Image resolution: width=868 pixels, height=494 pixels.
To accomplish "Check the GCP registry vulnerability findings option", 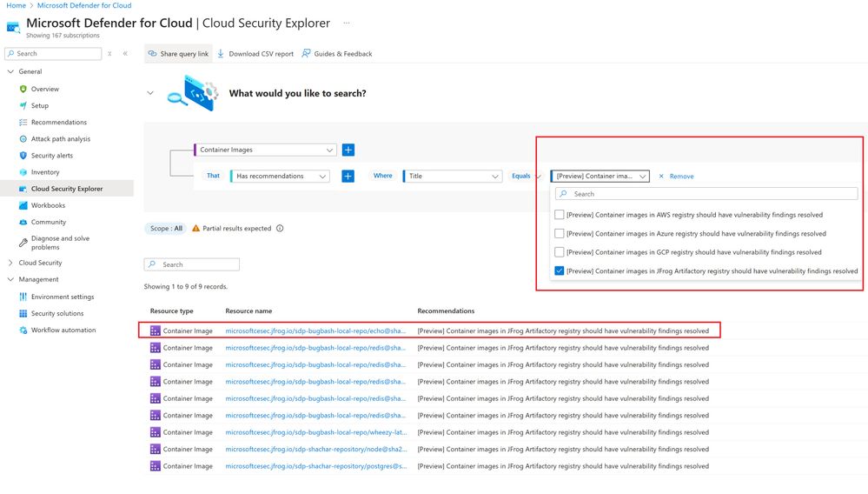I will click(559, 252).
